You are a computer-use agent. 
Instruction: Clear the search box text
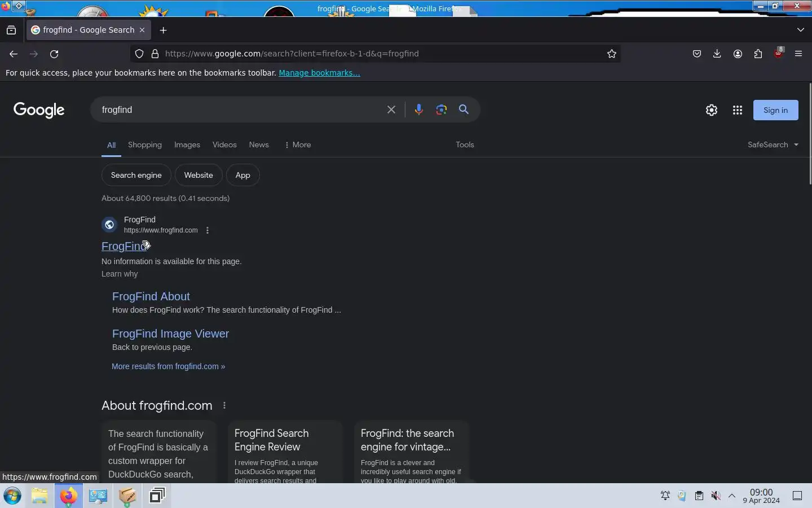[391, 110]
